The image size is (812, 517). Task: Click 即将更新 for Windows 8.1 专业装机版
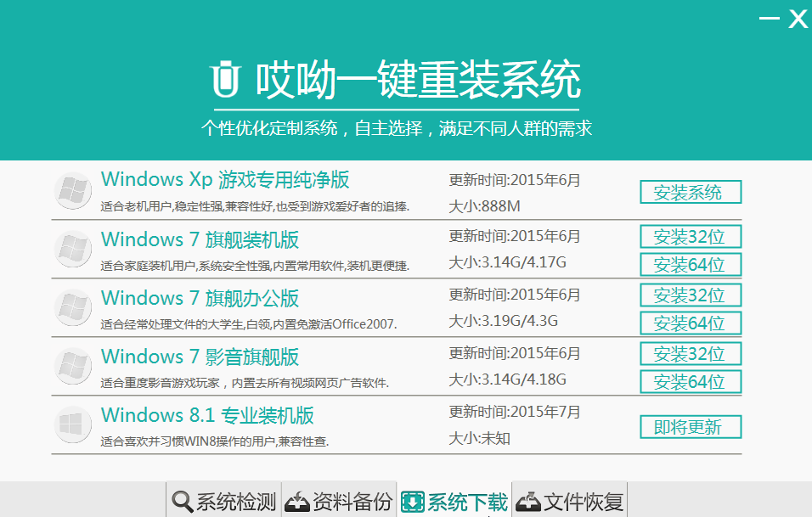click(x=690, y=426)
